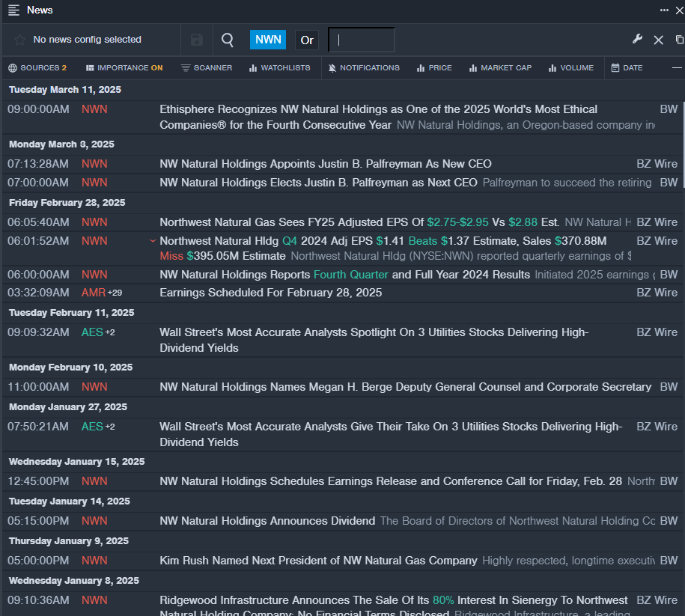Clear the search filter with the X icon

(x=658, y=40)
